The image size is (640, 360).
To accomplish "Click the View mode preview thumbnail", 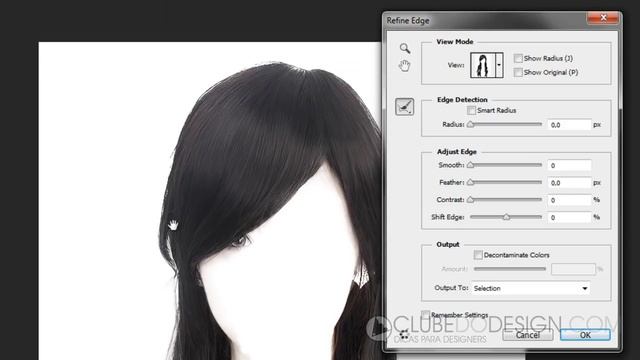I will (482, 65).
